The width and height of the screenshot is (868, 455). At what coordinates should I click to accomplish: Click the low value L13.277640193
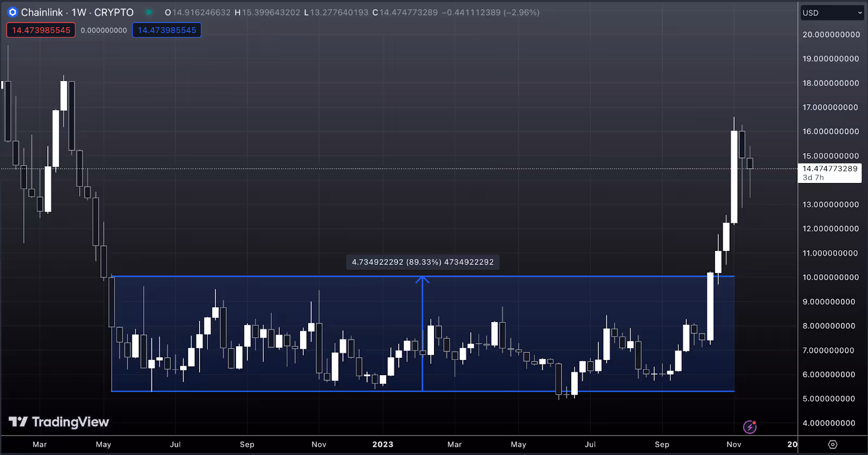(x=336, y=12)
